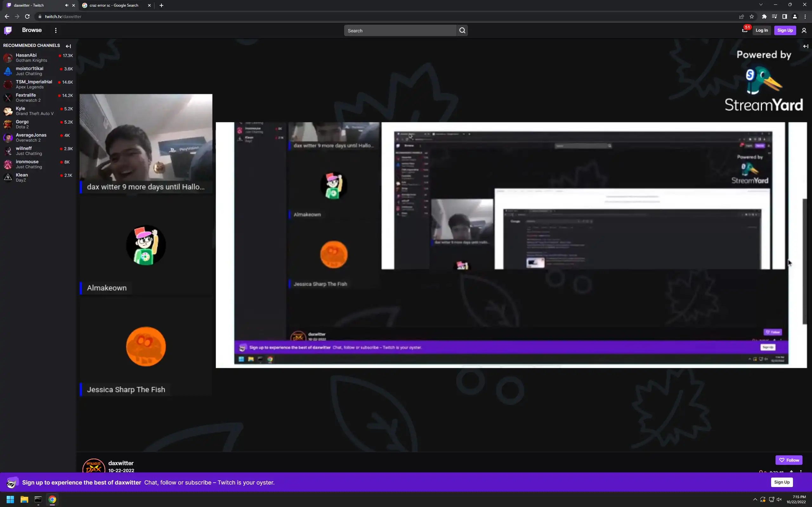The image size is (812, 507).
Task: Open the three-dot menu beside Browse
Action: tap(56, 30)
